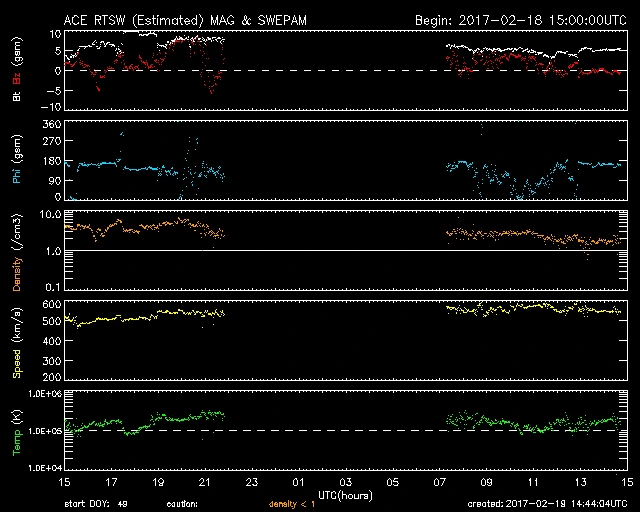
Task: Click the 'Speed (km/s)' axis label
Action: click(x=17, y=343)
